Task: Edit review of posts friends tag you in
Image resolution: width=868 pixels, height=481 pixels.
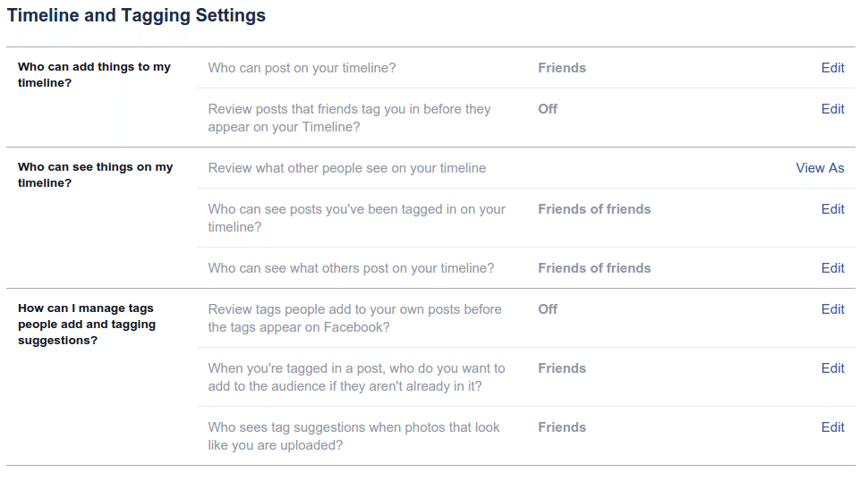Action: tap(832, 109)
